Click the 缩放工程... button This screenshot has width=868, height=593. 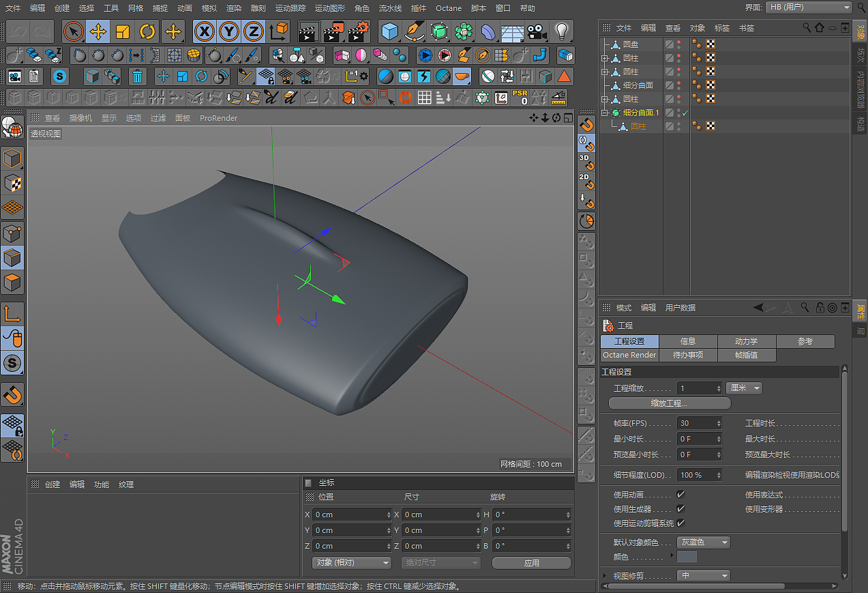[669, 403]
